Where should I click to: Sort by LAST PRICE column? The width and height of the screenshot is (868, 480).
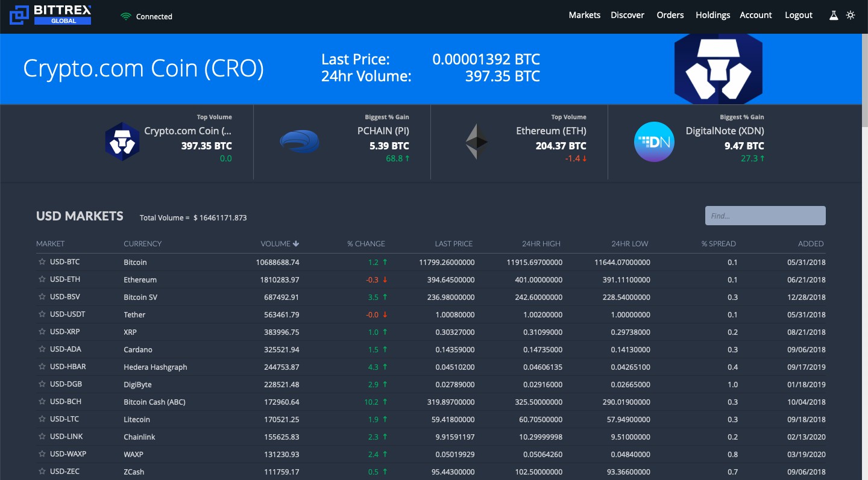[454, 244]
